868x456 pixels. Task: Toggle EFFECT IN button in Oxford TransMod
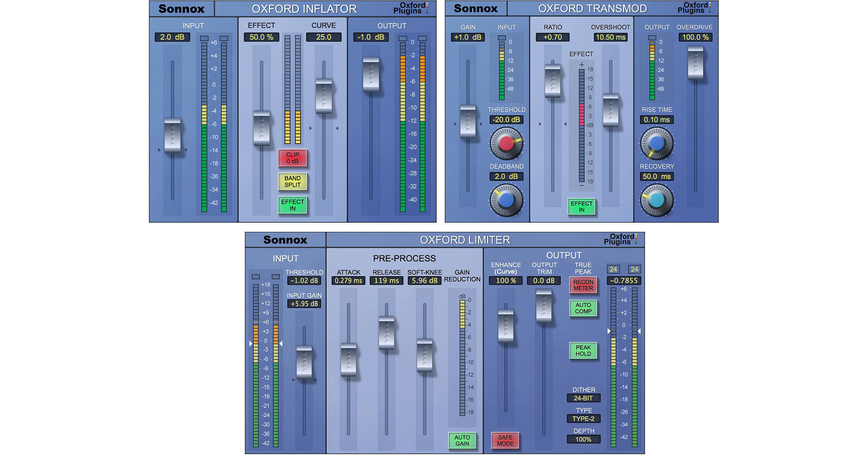582,207
